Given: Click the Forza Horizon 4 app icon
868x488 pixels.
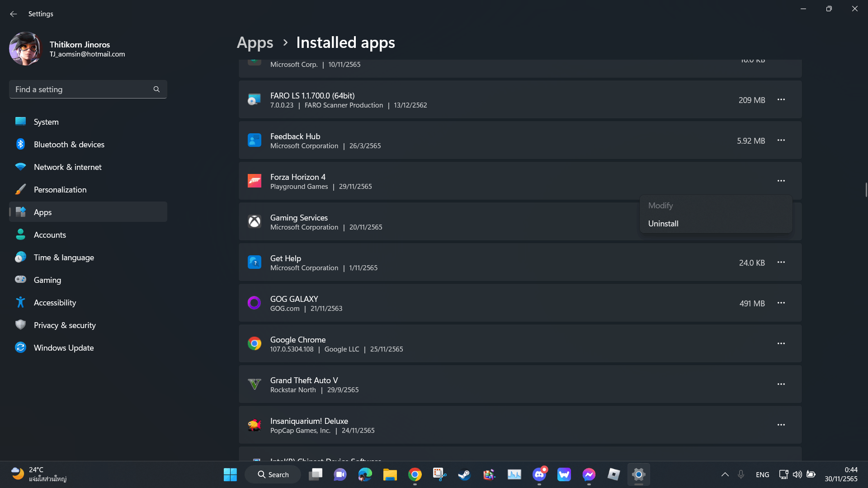Looking at the screenshot, I should [254, 181].
